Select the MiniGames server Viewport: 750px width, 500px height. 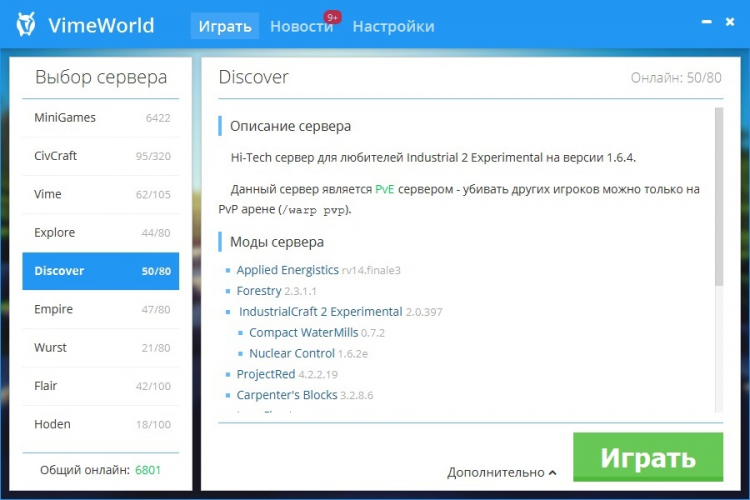[100, 118]
